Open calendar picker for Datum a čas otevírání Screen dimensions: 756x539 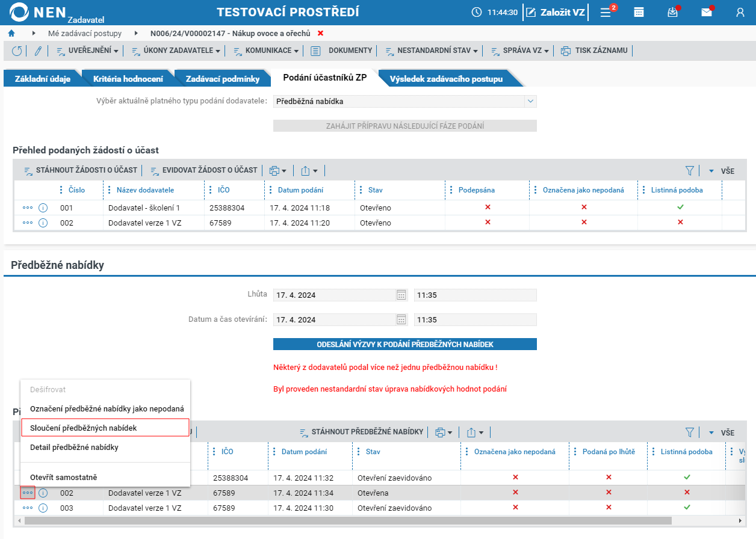401,319
